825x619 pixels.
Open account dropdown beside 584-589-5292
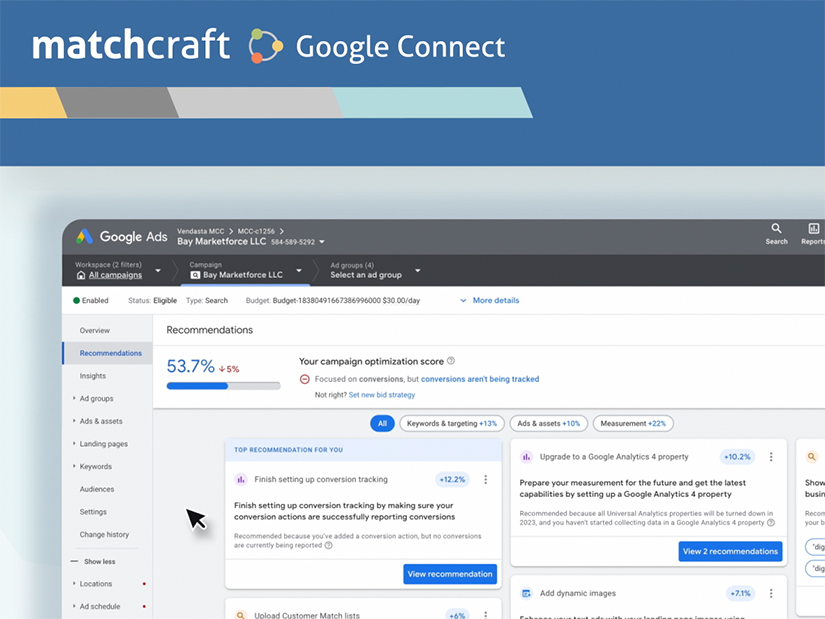coord(322,242)
